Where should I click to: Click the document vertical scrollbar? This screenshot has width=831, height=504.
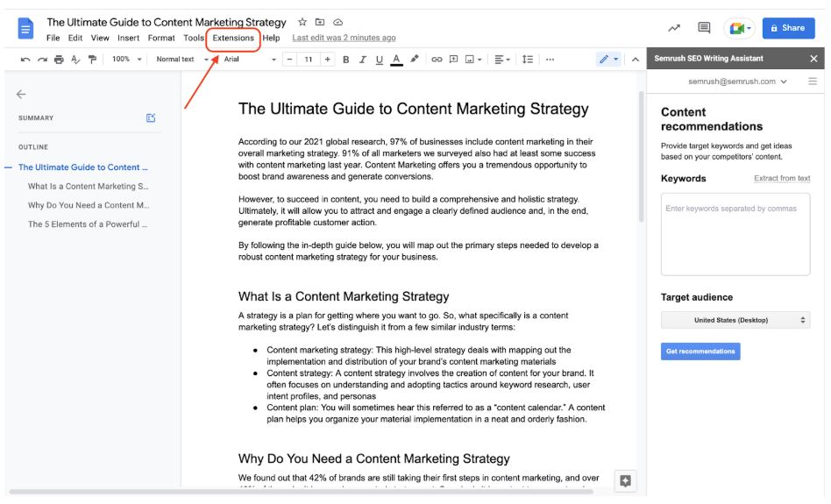642,156
